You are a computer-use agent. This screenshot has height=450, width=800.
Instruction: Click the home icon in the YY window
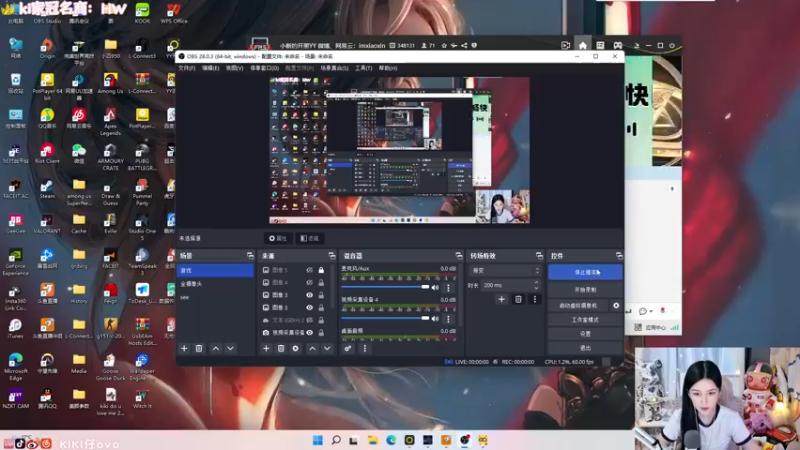tap(583, 45)
